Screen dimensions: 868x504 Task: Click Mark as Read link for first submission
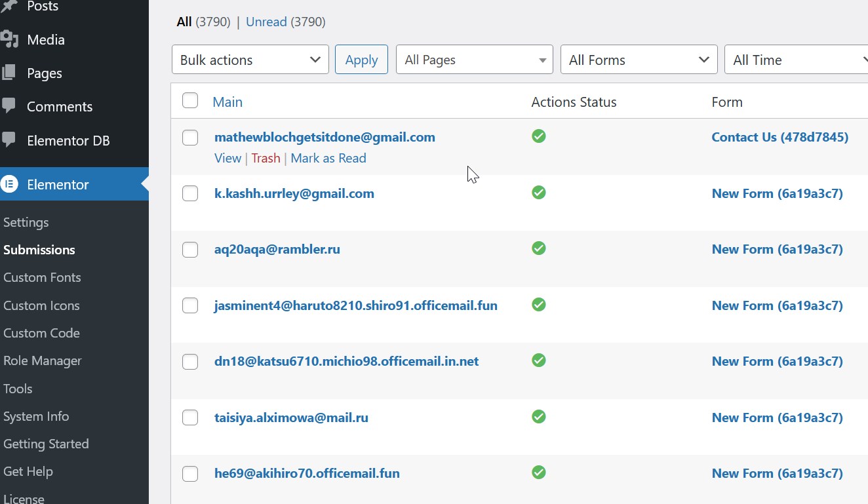[328, 158]
